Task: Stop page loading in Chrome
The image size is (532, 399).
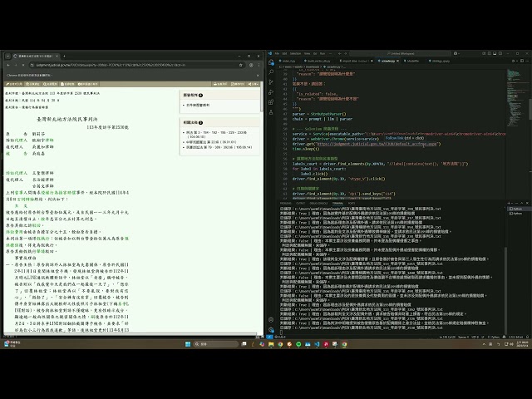Action: (x=23, y=65)
